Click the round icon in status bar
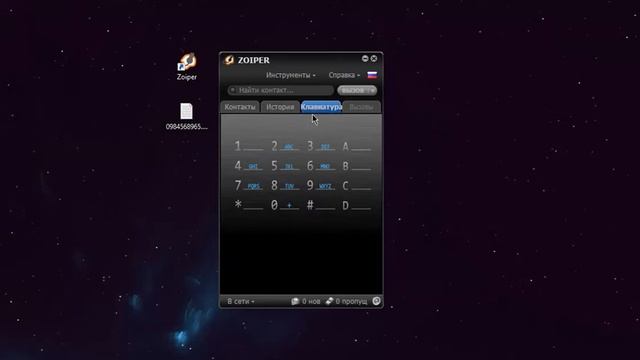Screen dimensions: 640x360 click(376, 301)
